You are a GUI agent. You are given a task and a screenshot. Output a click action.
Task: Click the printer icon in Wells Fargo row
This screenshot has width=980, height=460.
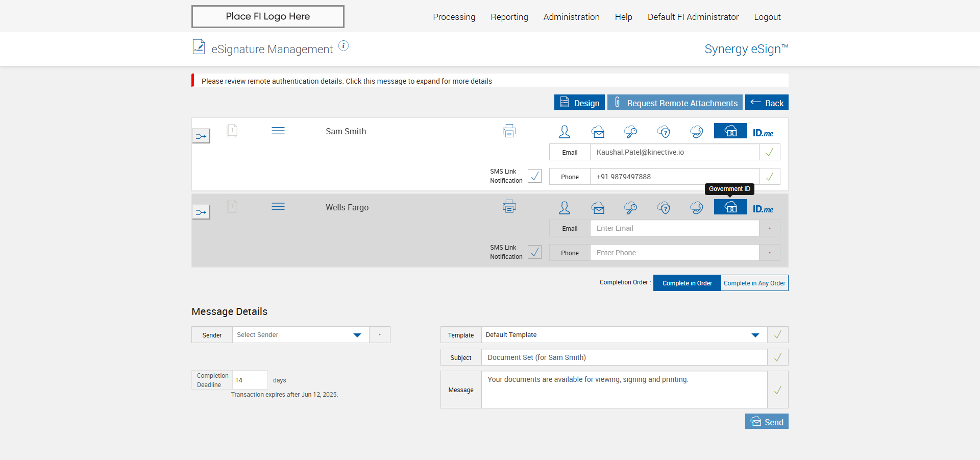click(x=509, y=207)
